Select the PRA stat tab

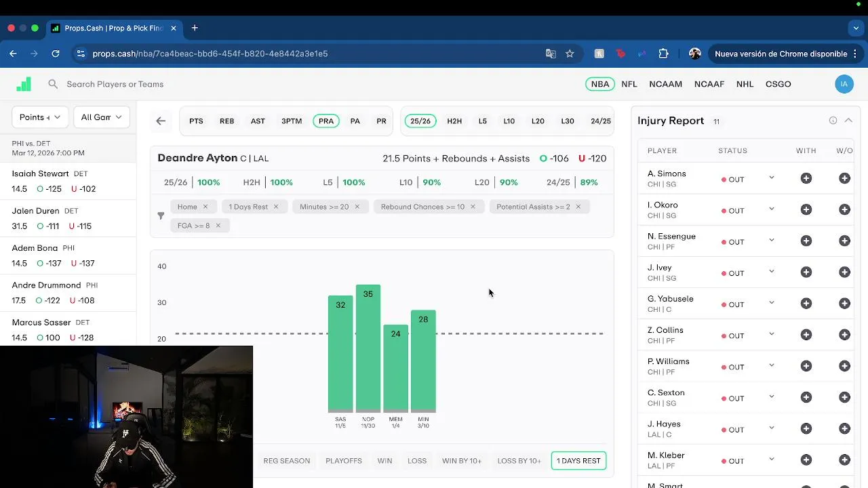(x=326, y=121)
